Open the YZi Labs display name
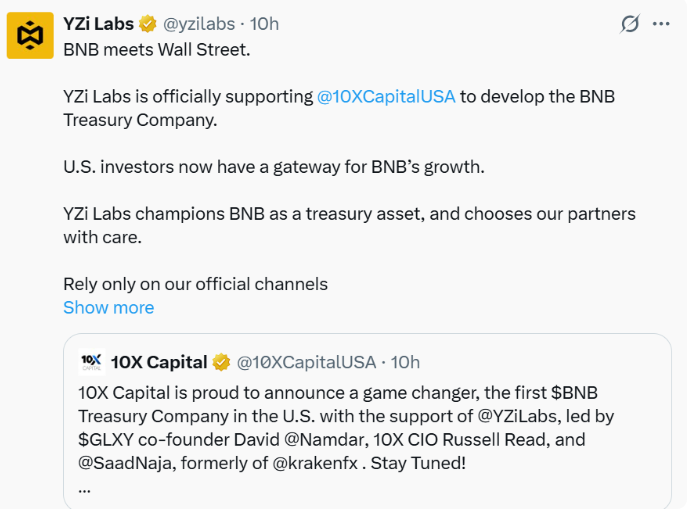The width and height of the screenshot is (696, 513). tap(99, 24)
